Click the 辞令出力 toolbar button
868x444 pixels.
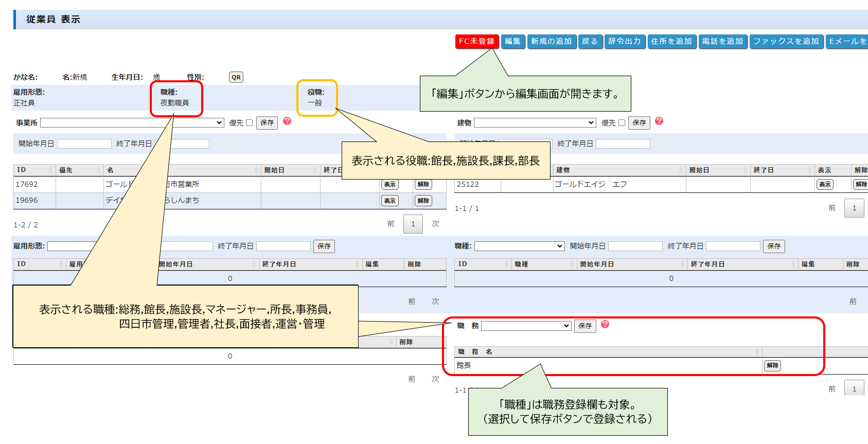tap(624, 41)
